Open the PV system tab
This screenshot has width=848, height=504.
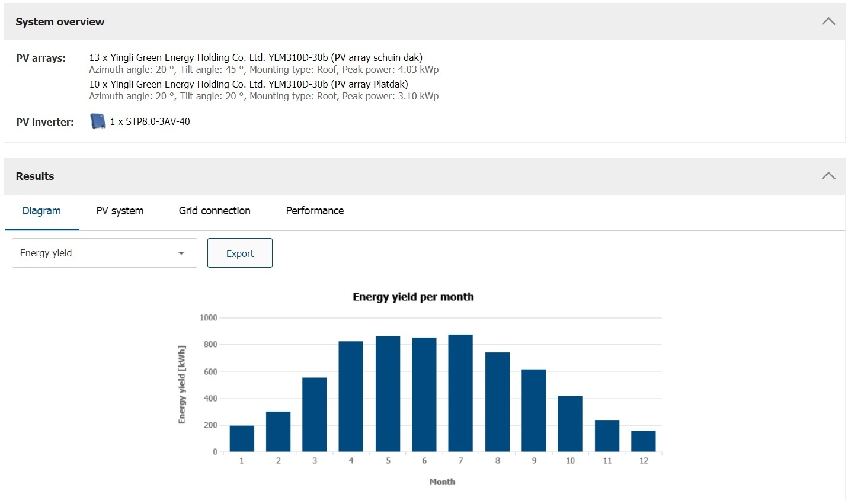(x=120, y=211)
